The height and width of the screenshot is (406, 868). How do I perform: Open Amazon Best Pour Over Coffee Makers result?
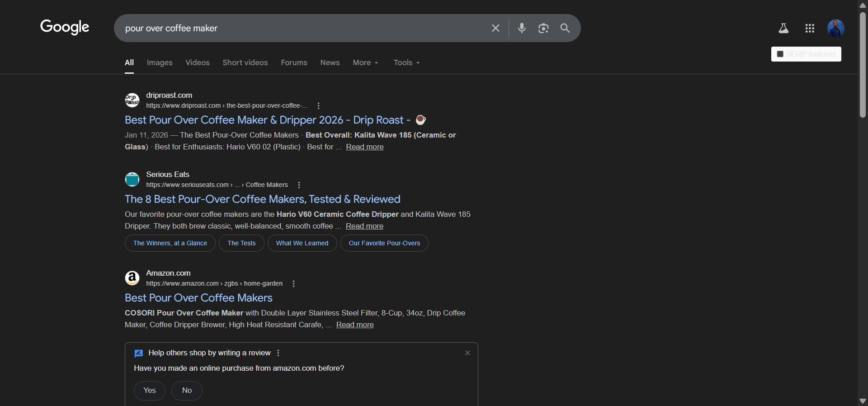(x=198, y=298)
